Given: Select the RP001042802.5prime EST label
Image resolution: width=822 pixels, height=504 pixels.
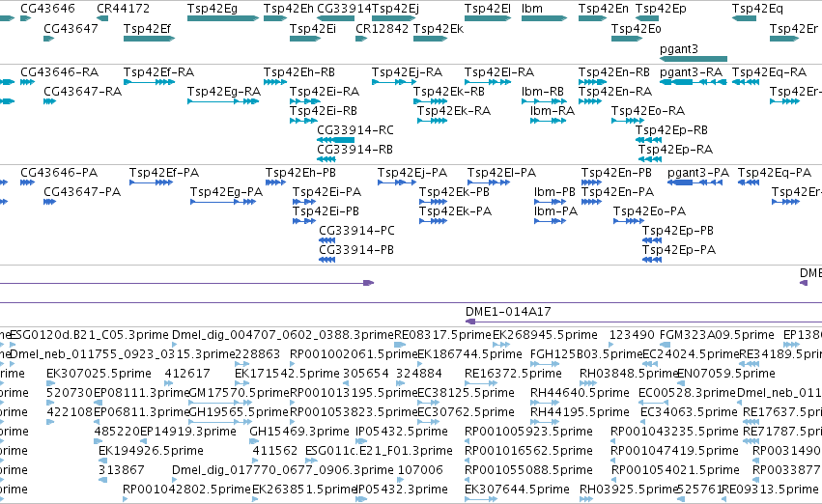Looking at the screenshot, I should 187,490.
